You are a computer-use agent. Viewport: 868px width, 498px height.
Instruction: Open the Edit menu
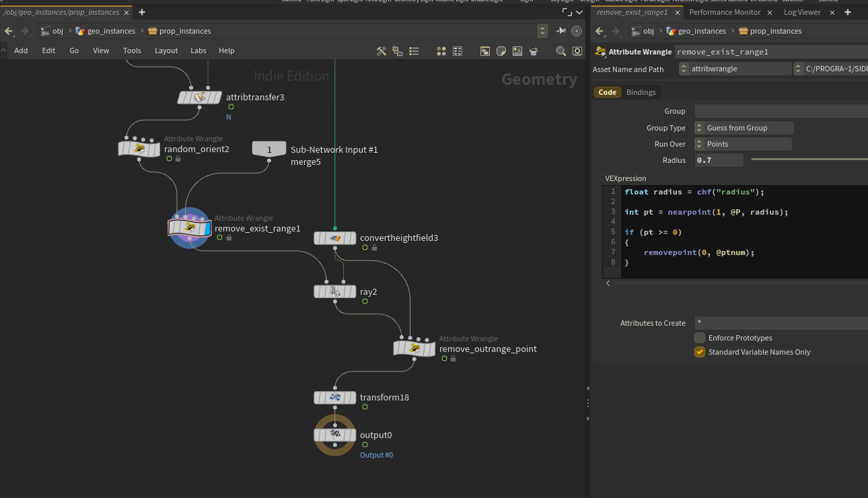[x=48, y=50]
